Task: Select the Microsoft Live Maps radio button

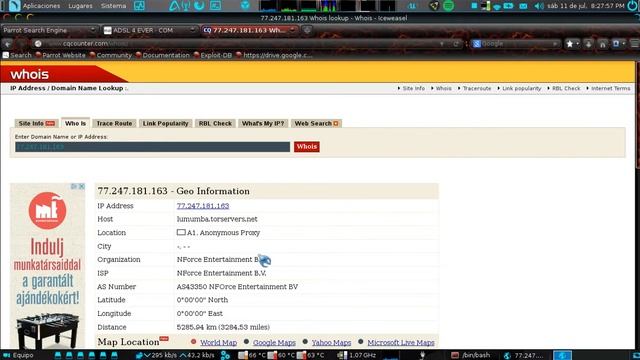Action: click(361, 342)
